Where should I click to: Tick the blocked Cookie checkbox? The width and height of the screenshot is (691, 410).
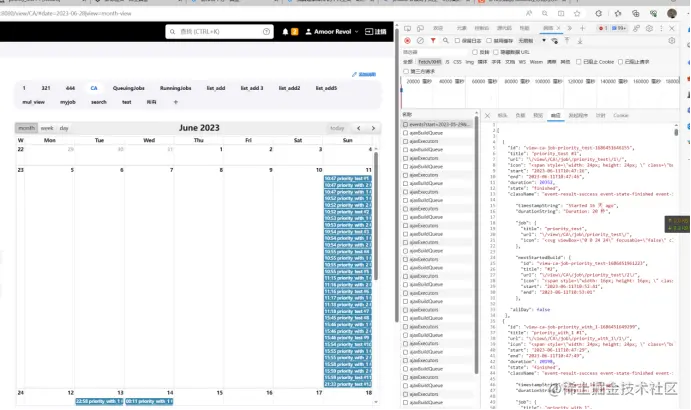click(579, 62)
